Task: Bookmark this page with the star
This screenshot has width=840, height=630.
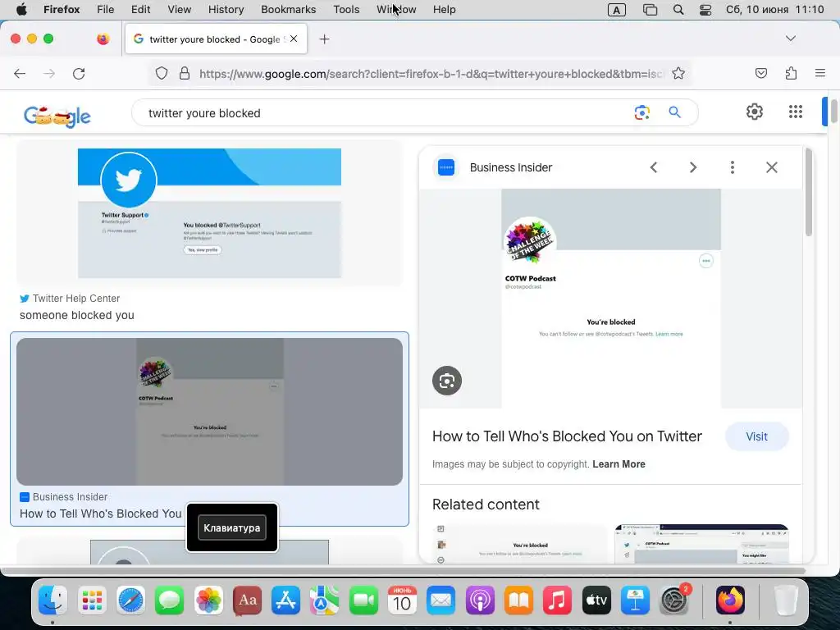Action: (678, 73)
